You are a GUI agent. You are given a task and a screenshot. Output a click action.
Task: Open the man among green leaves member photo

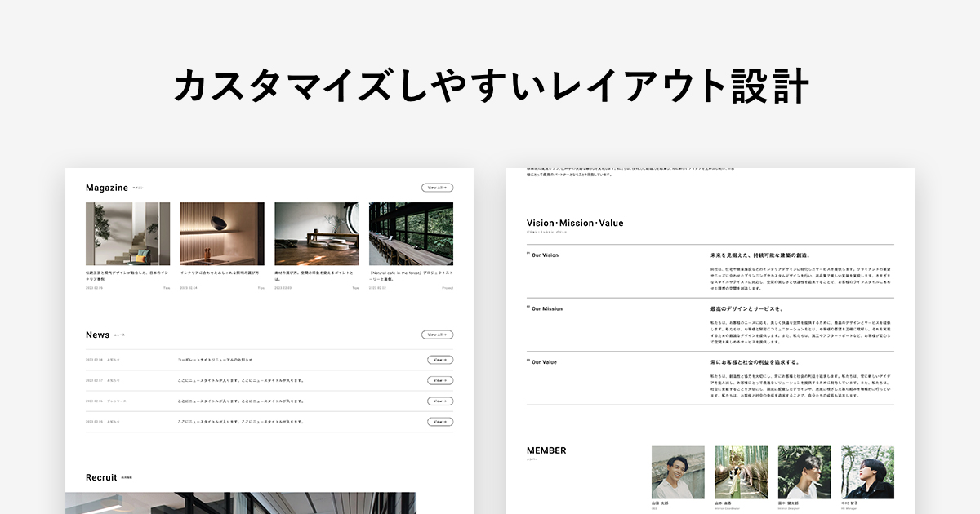804,472
